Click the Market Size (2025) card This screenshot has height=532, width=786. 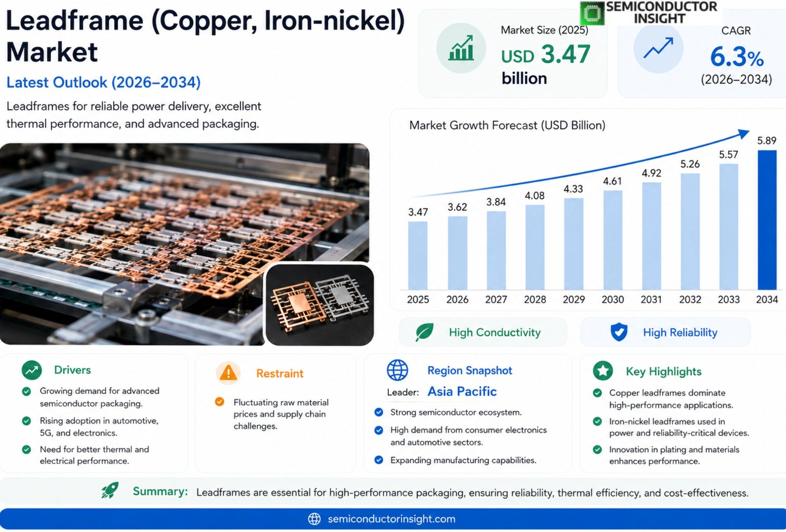point(513,54)
